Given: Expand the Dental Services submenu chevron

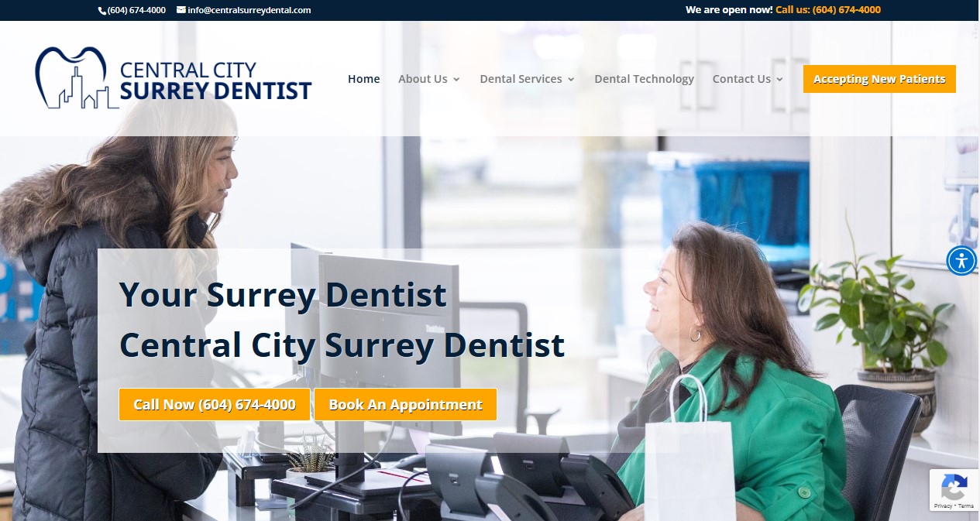Looking at the screenshot, I should 571,79.
